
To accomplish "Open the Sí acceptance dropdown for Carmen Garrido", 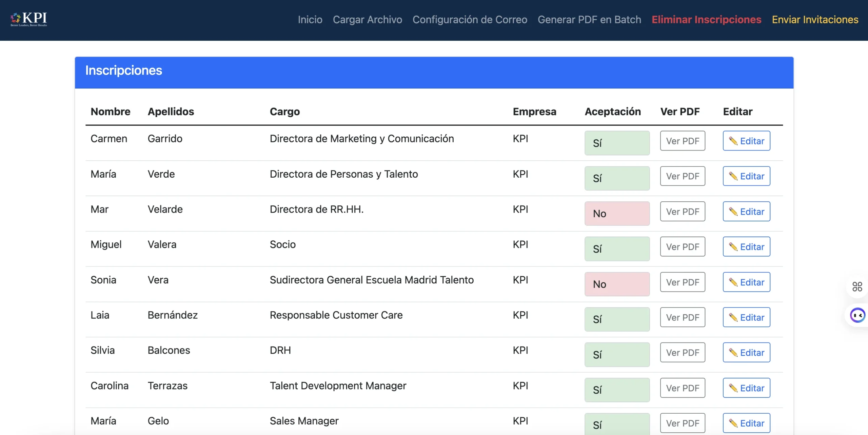I will pyautogui.click(x=617, y=143).
